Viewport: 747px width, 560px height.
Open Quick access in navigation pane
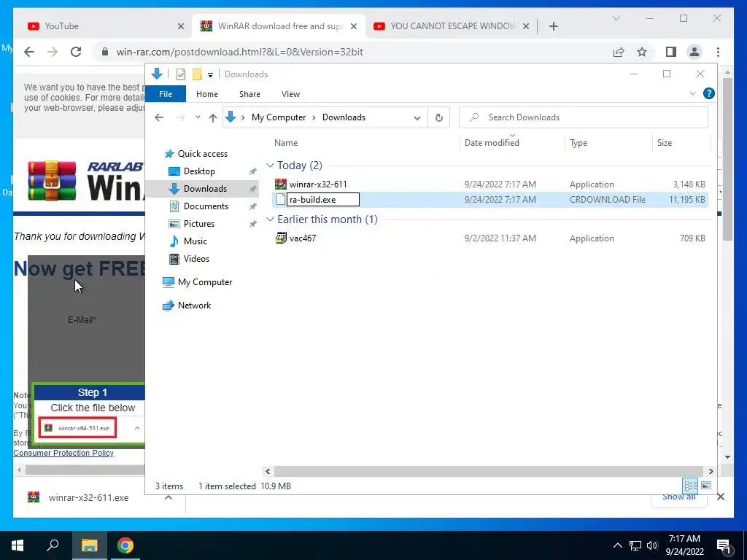click(203, 154)
